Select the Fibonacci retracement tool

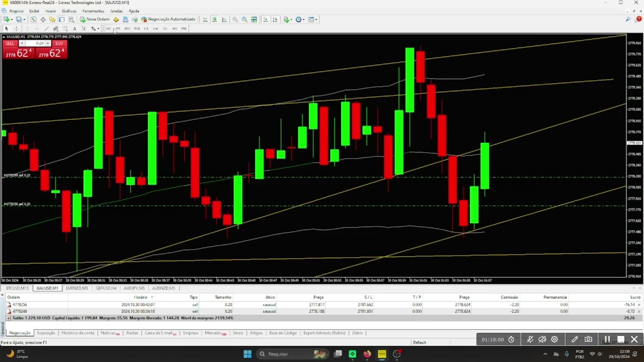[x=65, y=29]
